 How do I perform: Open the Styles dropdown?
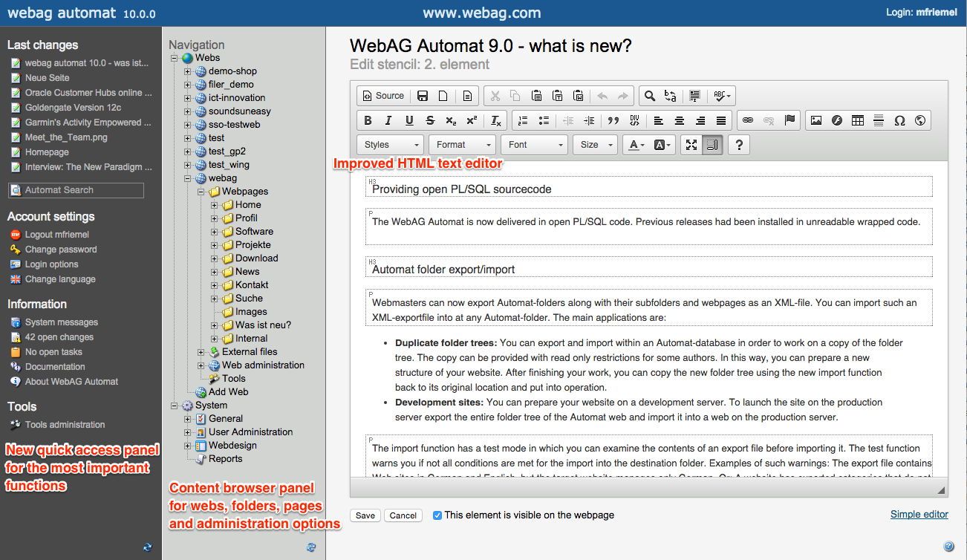391,145
